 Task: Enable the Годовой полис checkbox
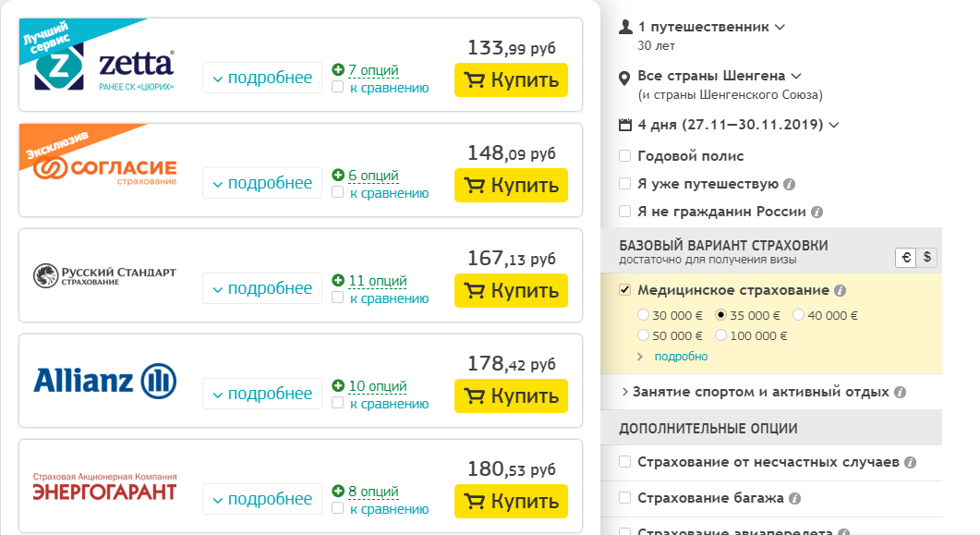(625, 156)
